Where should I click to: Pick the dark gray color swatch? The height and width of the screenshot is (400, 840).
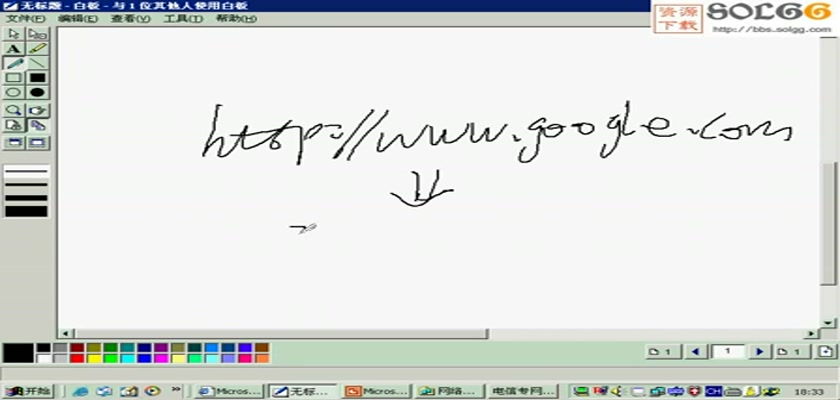pos(60,348)
